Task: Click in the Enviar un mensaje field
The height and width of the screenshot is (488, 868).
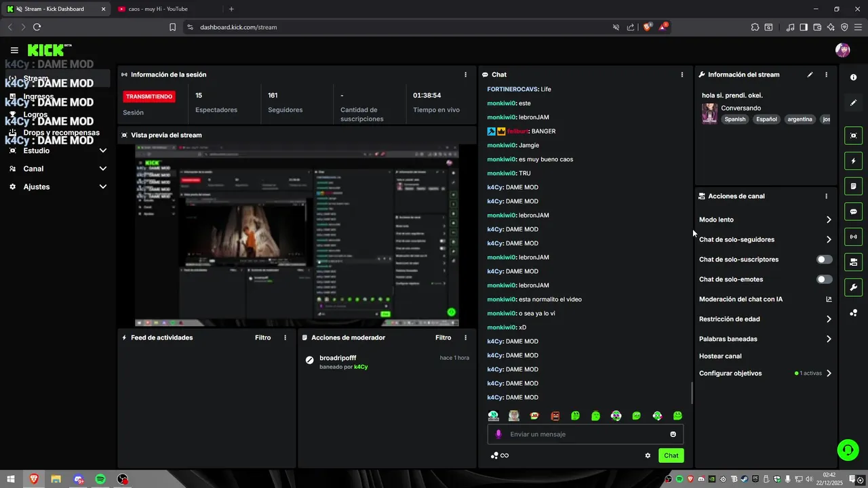Action: click(585, 434)
